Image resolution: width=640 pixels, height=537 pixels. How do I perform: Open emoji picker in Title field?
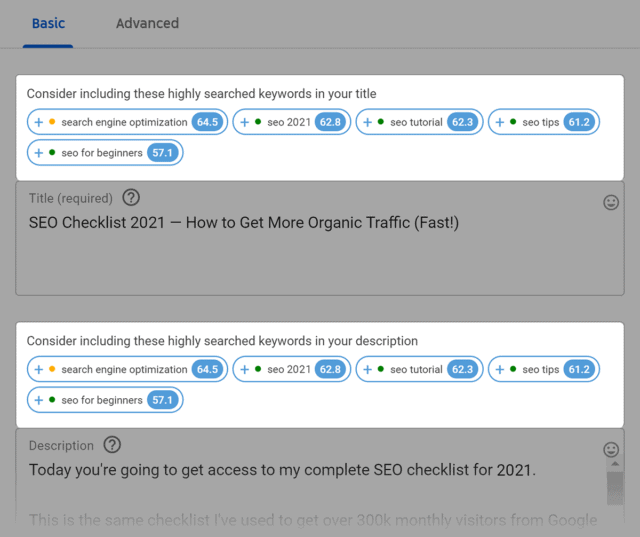coord(611,202)
